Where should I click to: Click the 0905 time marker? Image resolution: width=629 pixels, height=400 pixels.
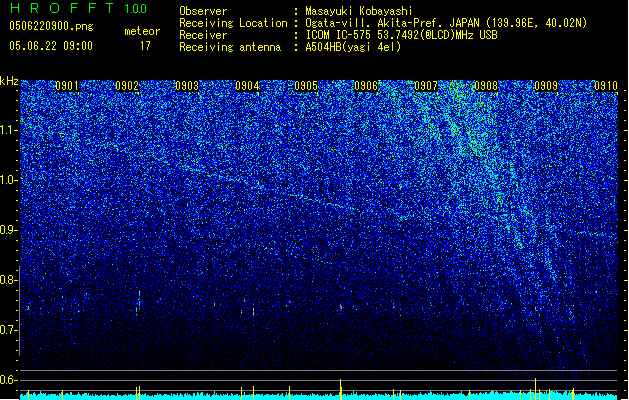(306, 86)
